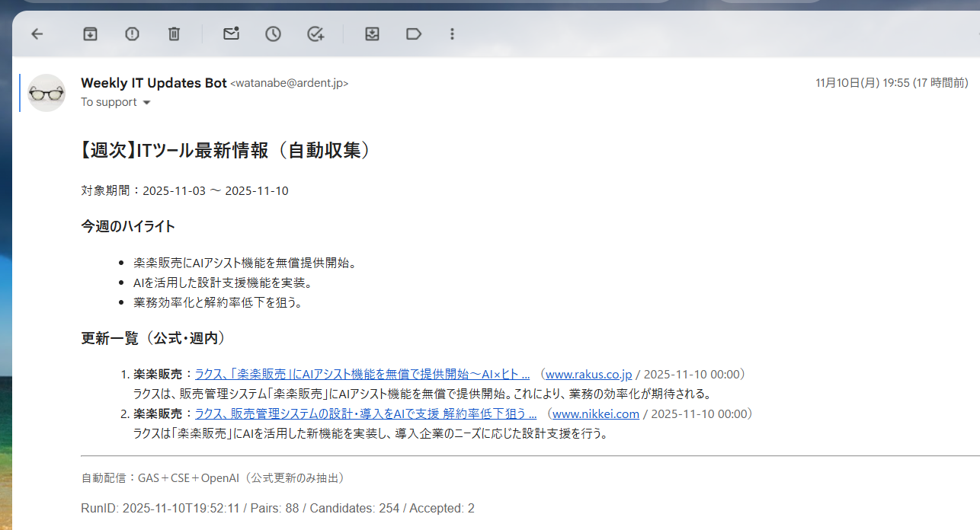The image size is (980, 530).
Task: Open the More options three-dot menu
Action: pos(453,34)
